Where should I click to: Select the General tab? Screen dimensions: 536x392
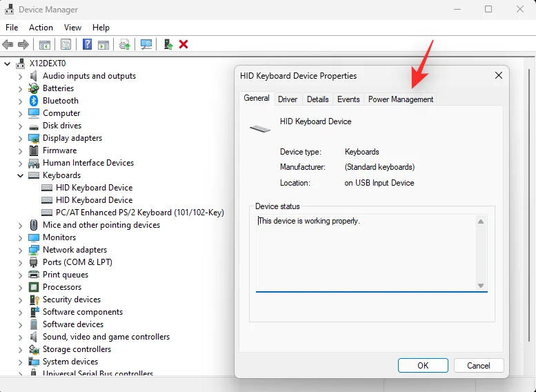[x=257, y=98]
